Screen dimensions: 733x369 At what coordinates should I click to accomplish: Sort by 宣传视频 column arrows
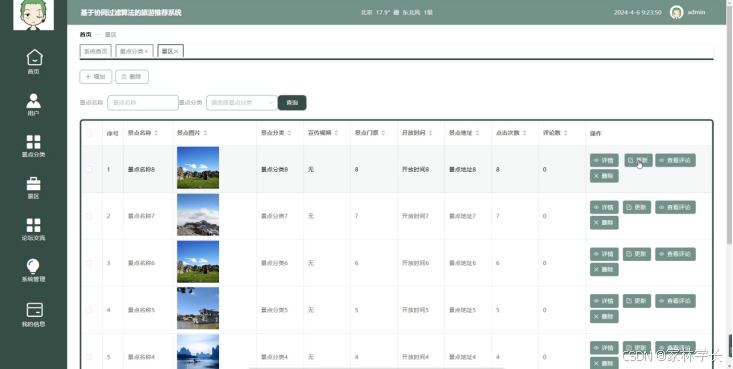point(336,133)
